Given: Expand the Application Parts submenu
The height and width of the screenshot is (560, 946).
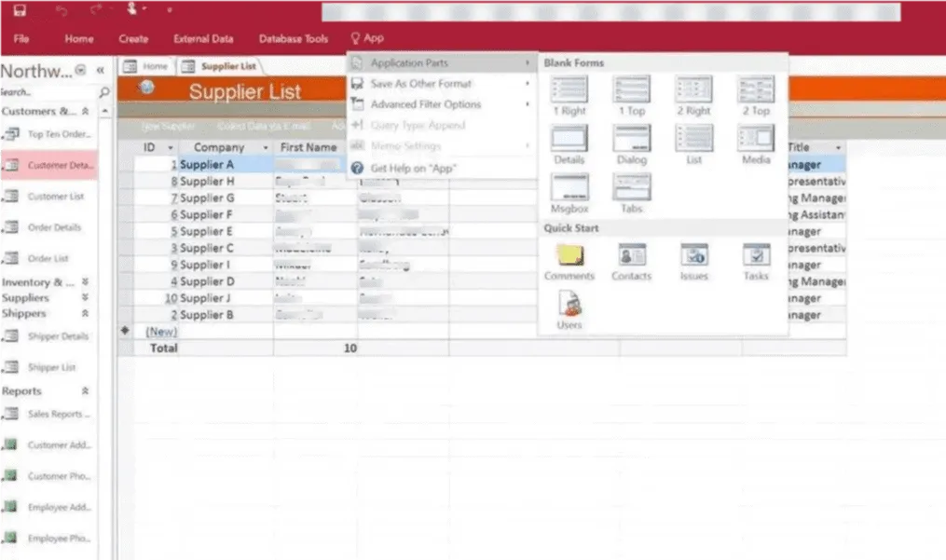Looking at the screenshot, I should [410, 61].
